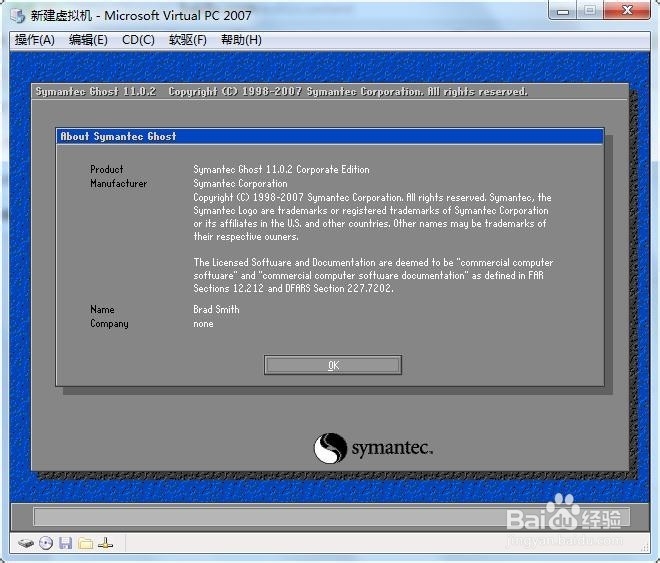Click the 'Sections 12.212 and DFARS' line

[x=293, y=289]
